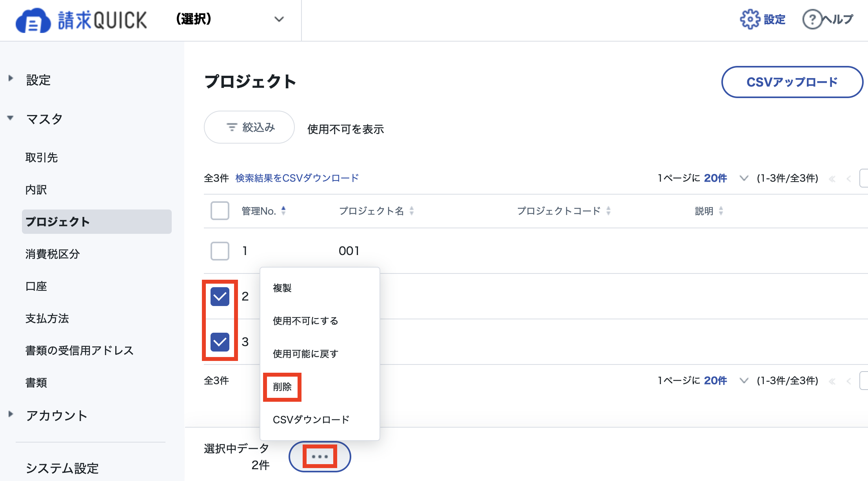Click 管理No. value 2 in table
The image size is (868, 481).
(245, 297)
